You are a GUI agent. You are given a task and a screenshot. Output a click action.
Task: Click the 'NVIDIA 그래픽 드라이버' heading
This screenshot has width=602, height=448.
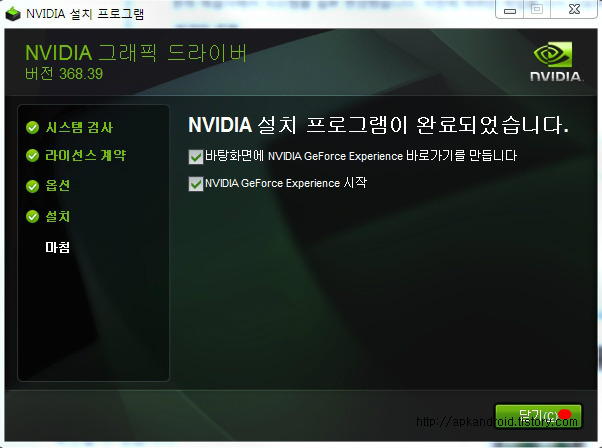click(x=136, y=53)
